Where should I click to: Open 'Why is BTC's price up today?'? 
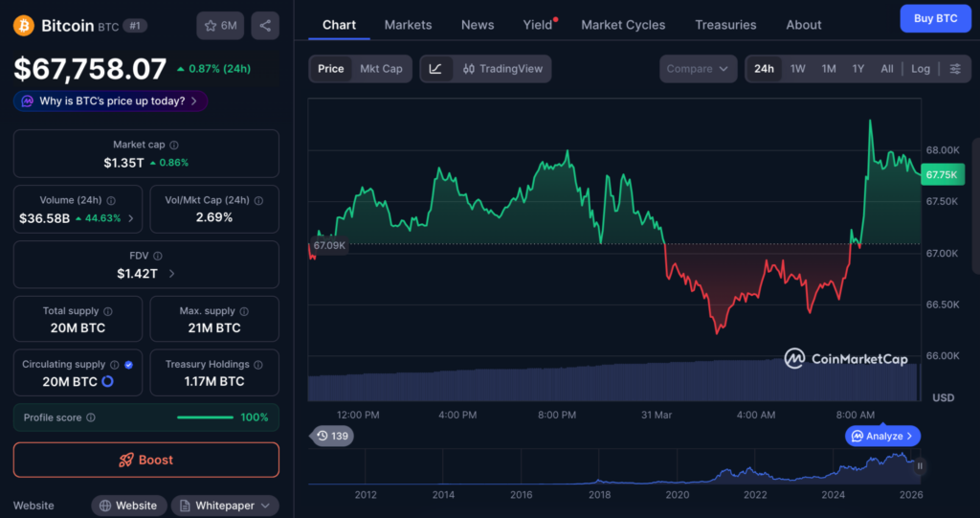(x=110, y=101)
